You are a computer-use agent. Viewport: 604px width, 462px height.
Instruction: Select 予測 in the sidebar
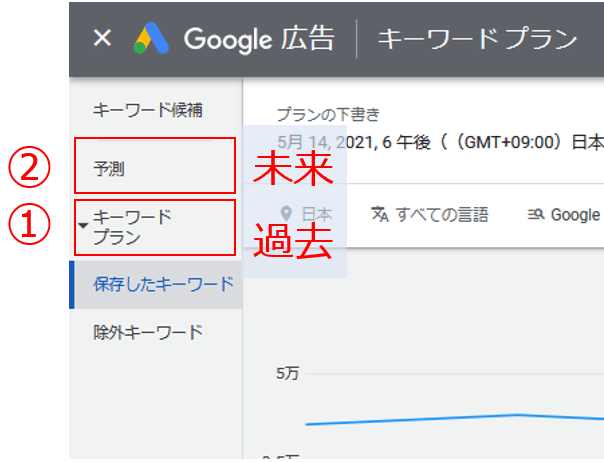109,169
